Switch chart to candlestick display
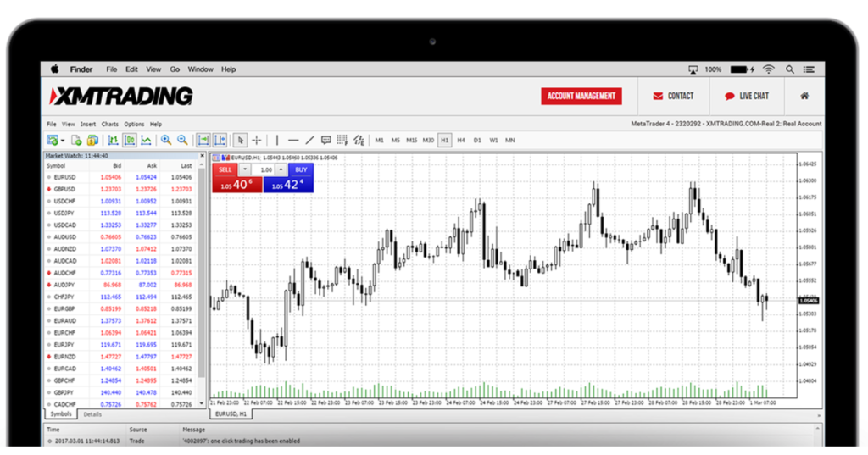Image resolution: width=868 pixels, height=455 pixels. 130,140
